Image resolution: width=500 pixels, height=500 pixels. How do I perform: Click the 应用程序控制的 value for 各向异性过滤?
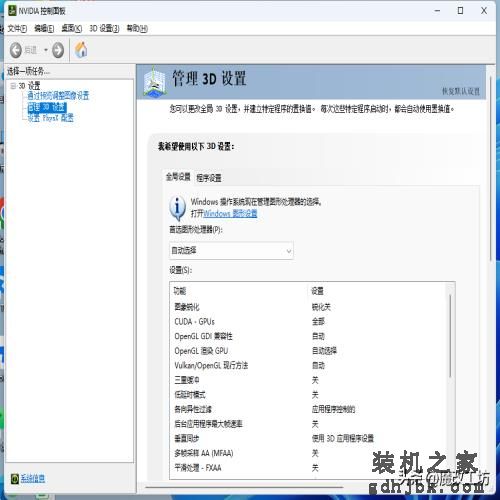pyautogui.click(x=333, y=409)
